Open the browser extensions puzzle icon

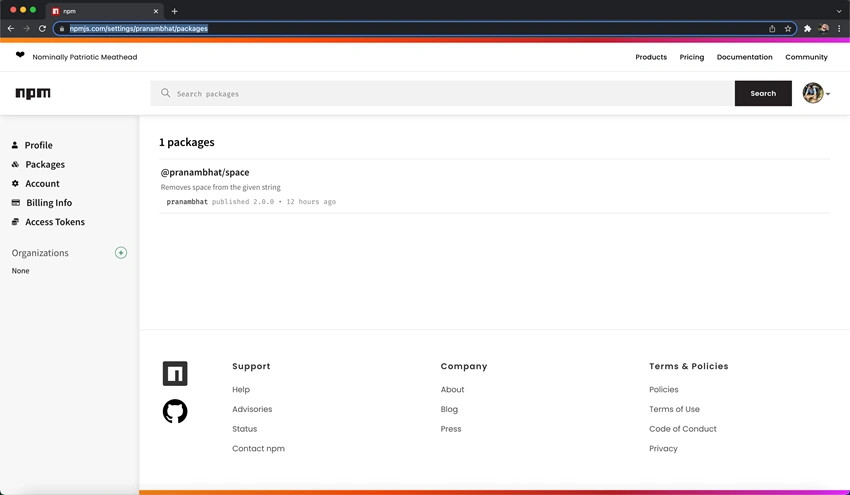click(807, 29)
